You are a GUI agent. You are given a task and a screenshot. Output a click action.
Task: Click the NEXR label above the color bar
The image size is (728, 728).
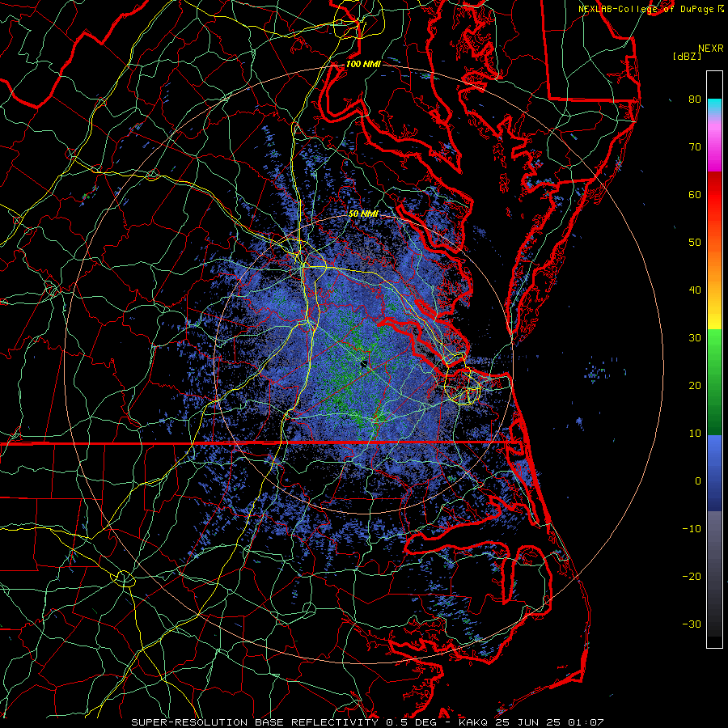coord(711,49)
